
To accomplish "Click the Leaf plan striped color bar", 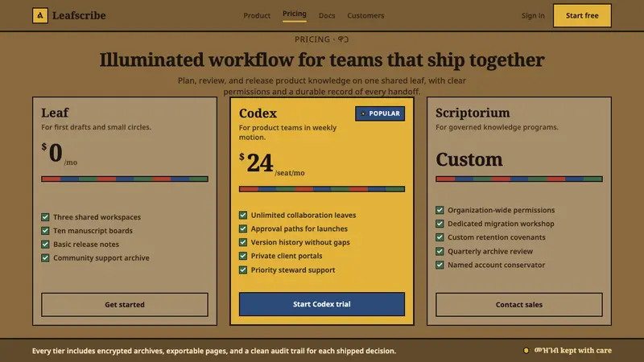I will (x=125, y=179).
